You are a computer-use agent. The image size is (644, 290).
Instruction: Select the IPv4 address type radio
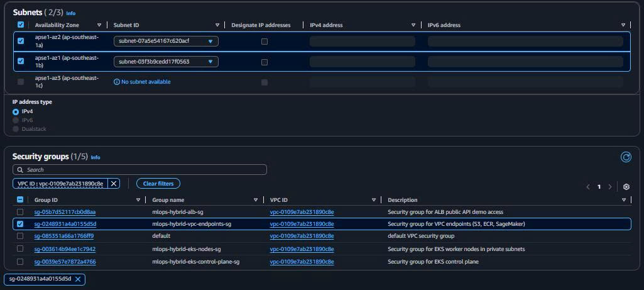16,111
